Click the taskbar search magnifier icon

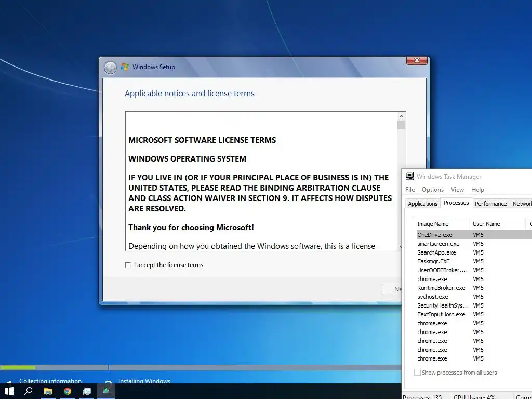(29, 391)
